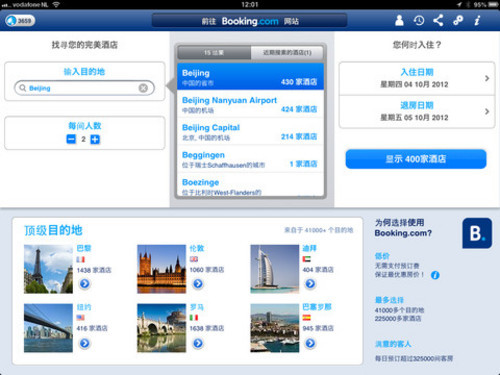Open the low price heading link

coord(382,256)
